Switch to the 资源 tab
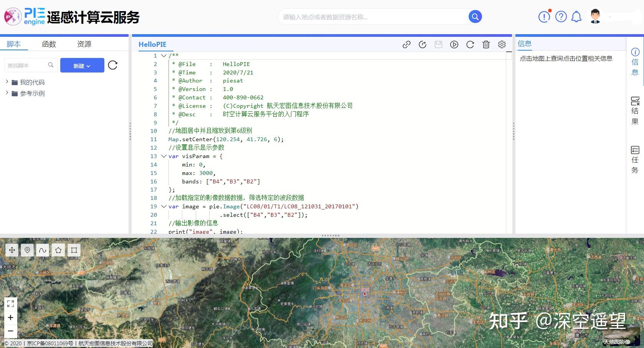 click(x=84, y=44)
